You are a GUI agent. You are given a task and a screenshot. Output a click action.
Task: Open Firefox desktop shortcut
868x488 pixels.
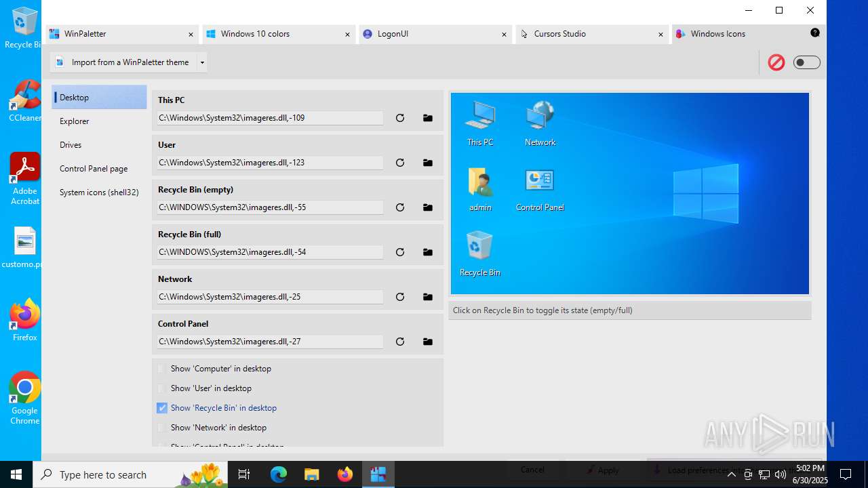25,320
